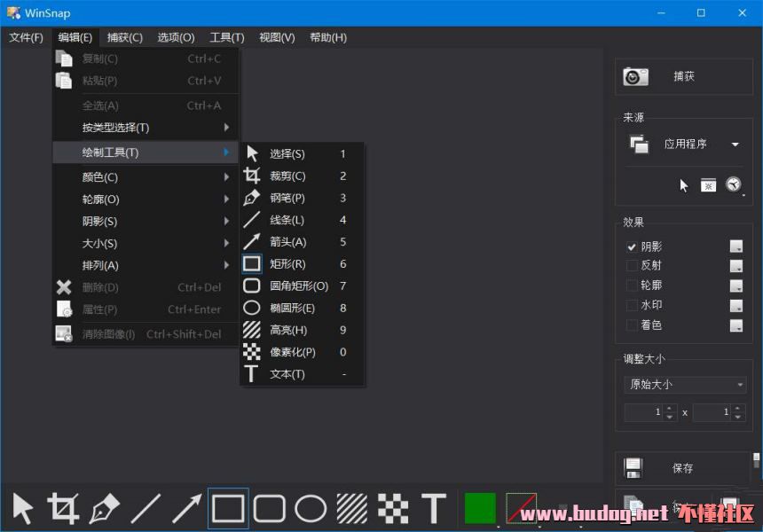The image size is (763, 532).
Task: Choose 矩形(R) in the drawing tools submenu
Action: [302, 264]
